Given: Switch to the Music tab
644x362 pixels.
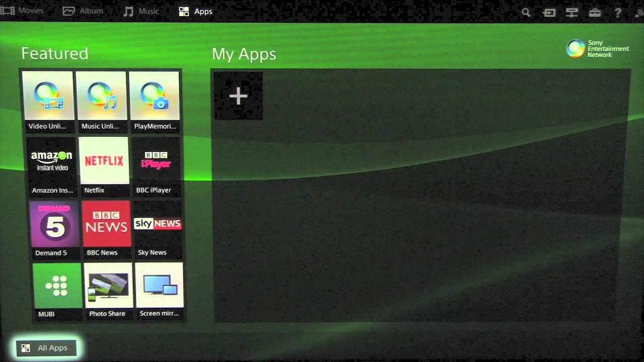Looking at the screenshot, I should (x=141, y=11).
